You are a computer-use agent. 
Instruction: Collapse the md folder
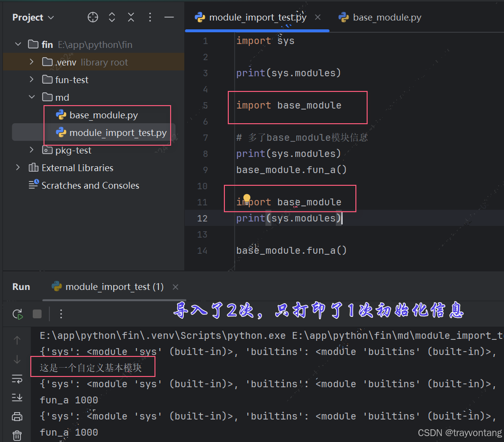pyautogui.click(x=31, y=97)
